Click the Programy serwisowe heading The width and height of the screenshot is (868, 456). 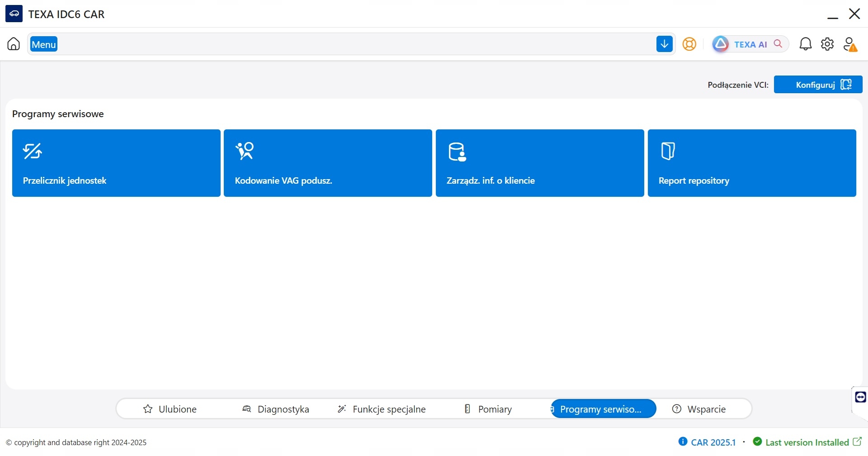(x=58, y=114)
